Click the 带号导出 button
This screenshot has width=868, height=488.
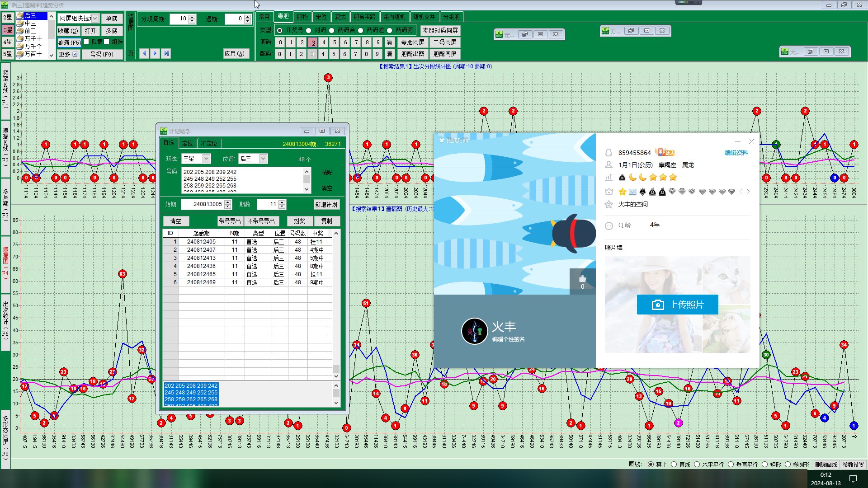tap(230, 221)
